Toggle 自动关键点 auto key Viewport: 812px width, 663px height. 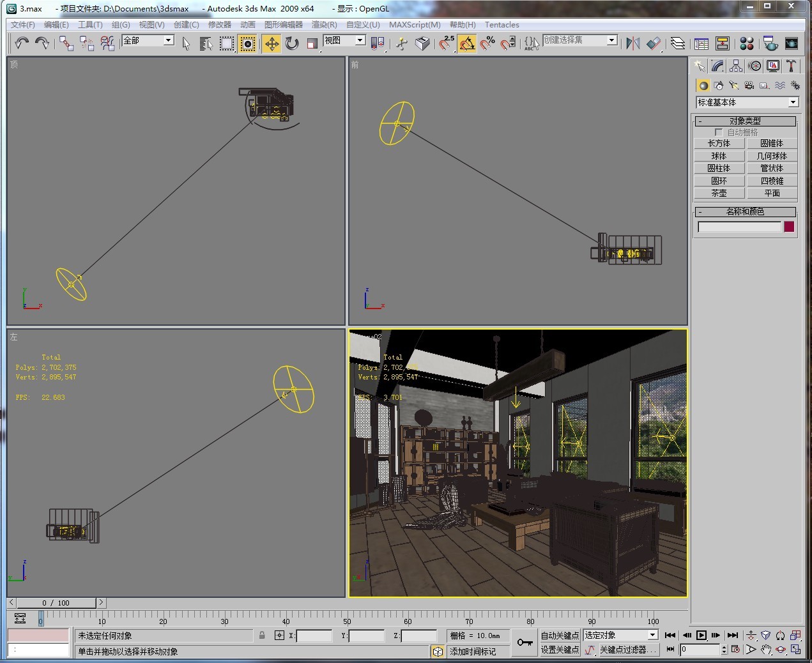pyautogui.click(x=560, y=636)
